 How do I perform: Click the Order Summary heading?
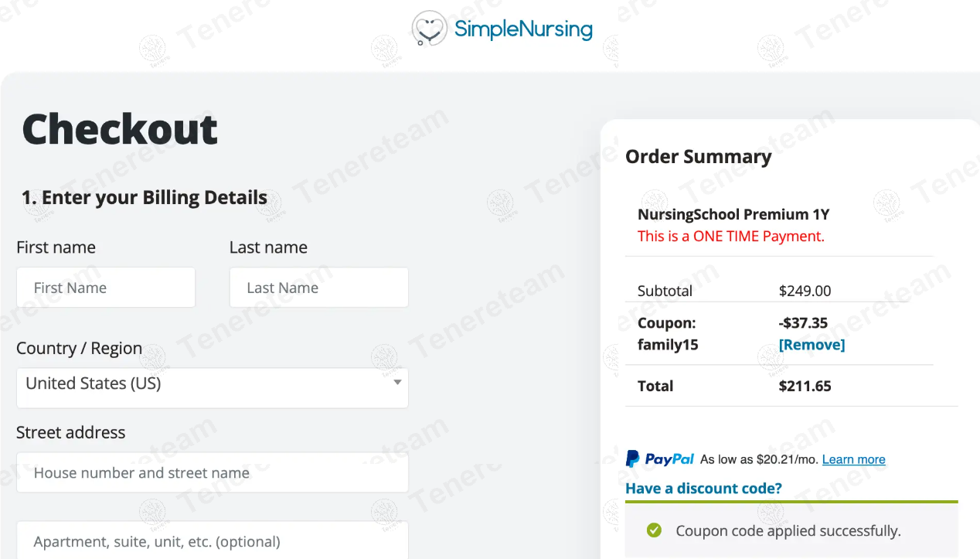[x=698, y=157]
